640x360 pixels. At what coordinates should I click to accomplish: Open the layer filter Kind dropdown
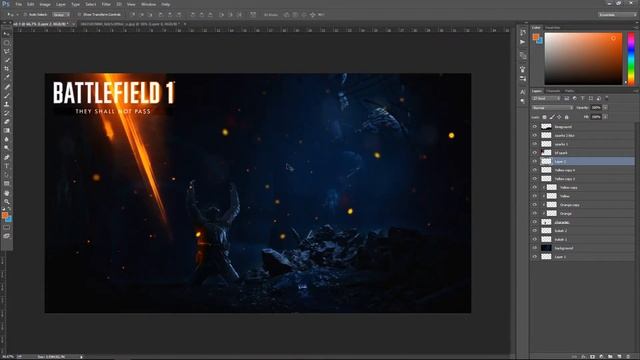click(x=547, y=98)
